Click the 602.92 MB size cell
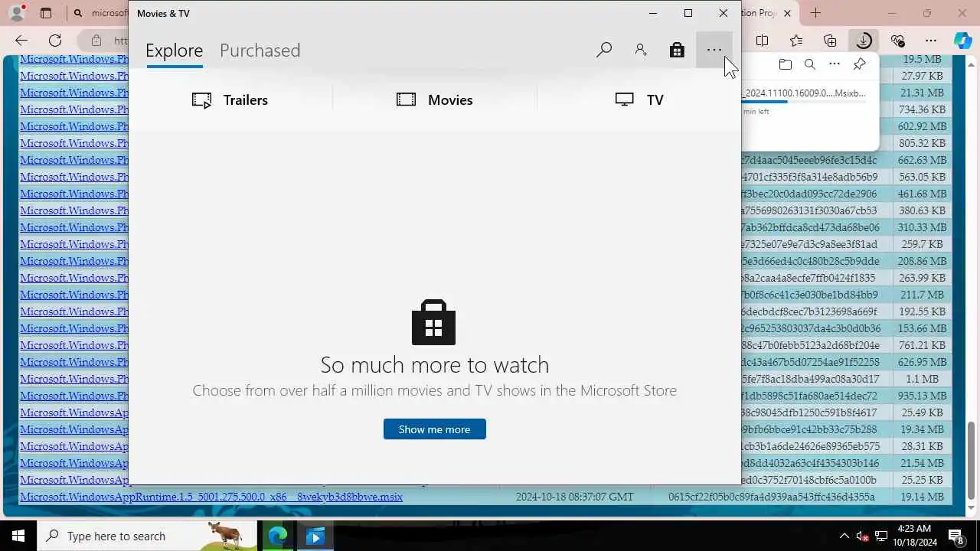 pos(922,126)
